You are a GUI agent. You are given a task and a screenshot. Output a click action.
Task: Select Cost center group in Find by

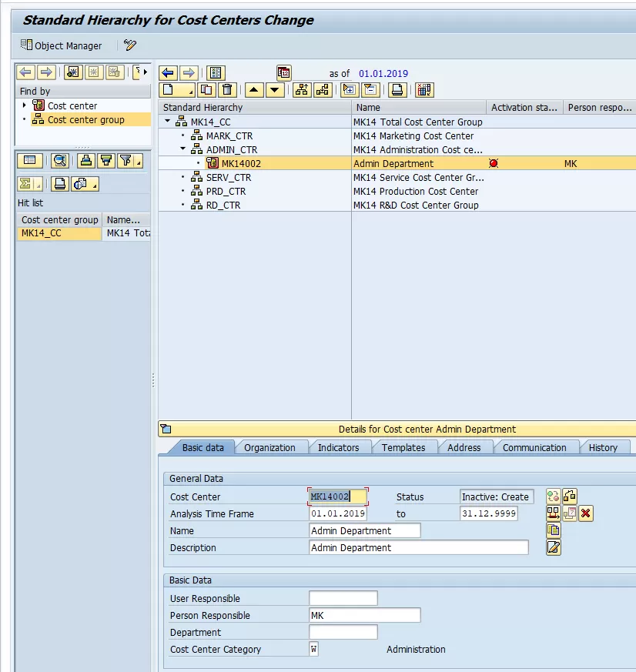85,119
